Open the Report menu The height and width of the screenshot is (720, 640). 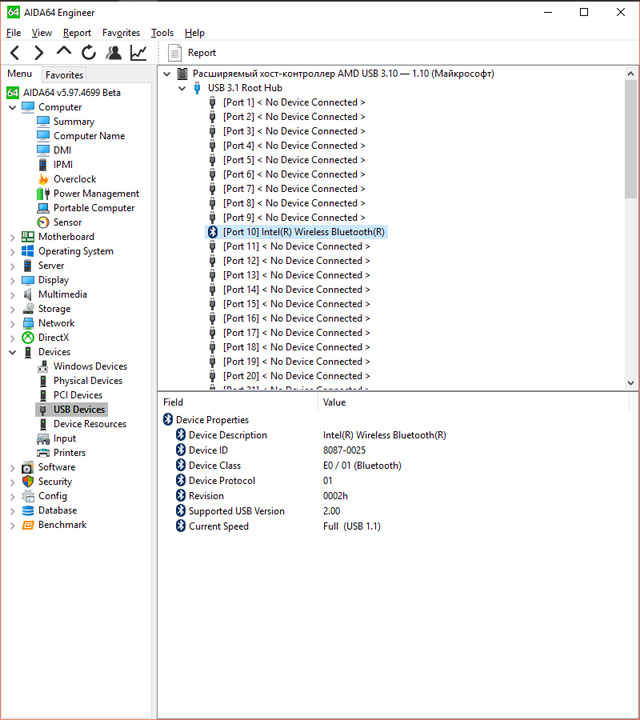tap(77, 33)
